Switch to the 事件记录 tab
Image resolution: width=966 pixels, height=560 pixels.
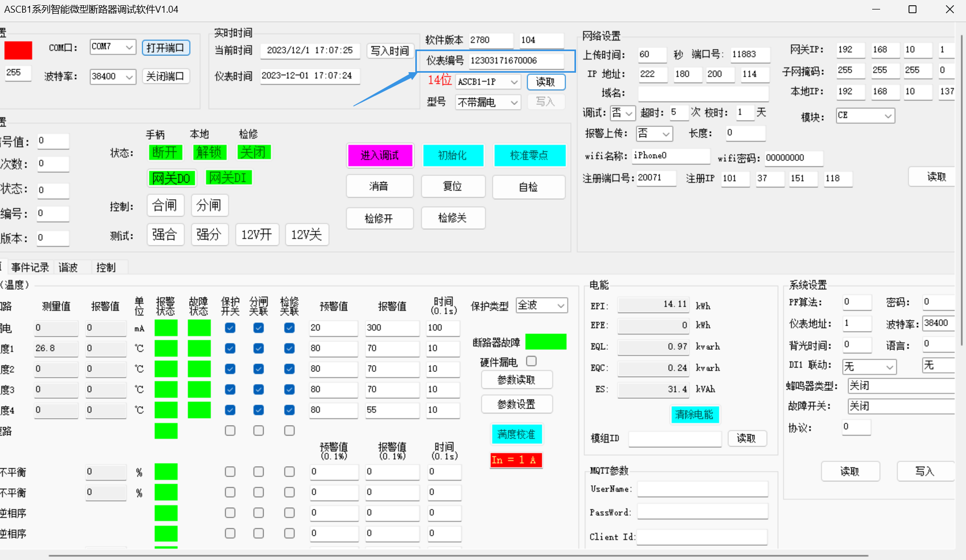coord(30,268)
